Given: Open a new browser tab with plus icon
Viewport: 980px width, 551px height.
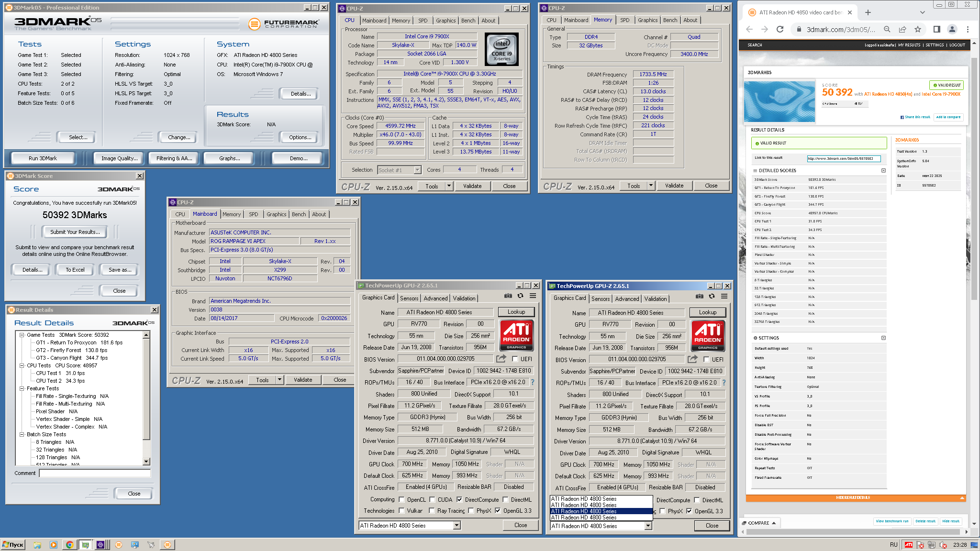Looking at the screenshot, I should pyautogui.click(x=868, y=12).
